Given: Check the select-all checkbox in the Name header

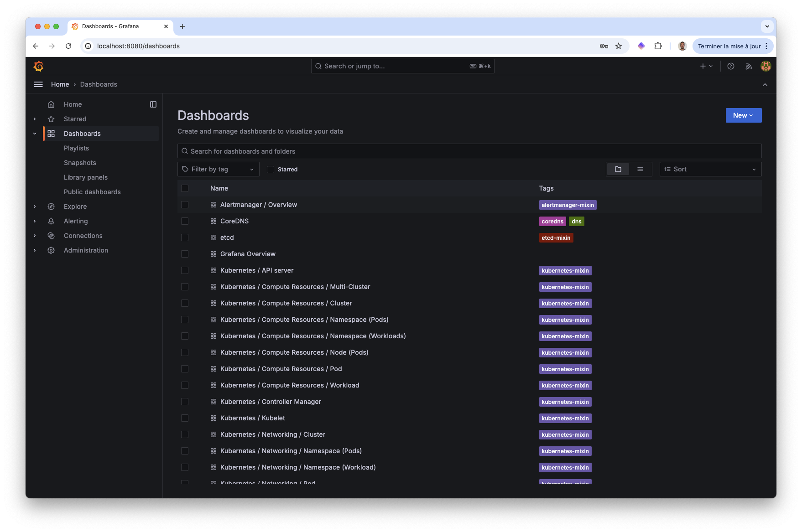Looking at the screenshot, I should [185, 188].
